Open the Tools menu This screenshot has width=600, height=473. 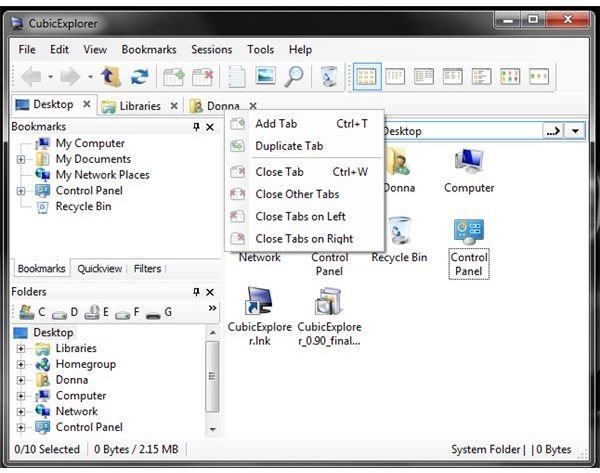pyautogui.click(x=261, y=50)
